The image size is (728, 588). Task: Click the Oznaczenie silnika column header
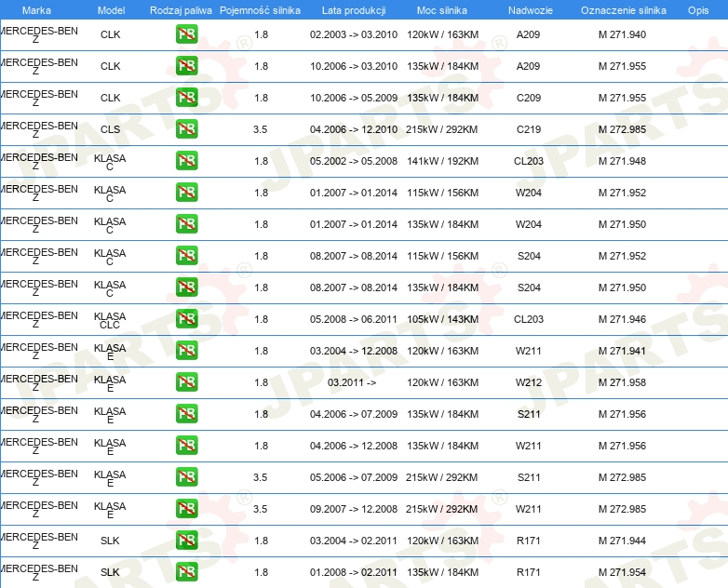coord(624,10)
